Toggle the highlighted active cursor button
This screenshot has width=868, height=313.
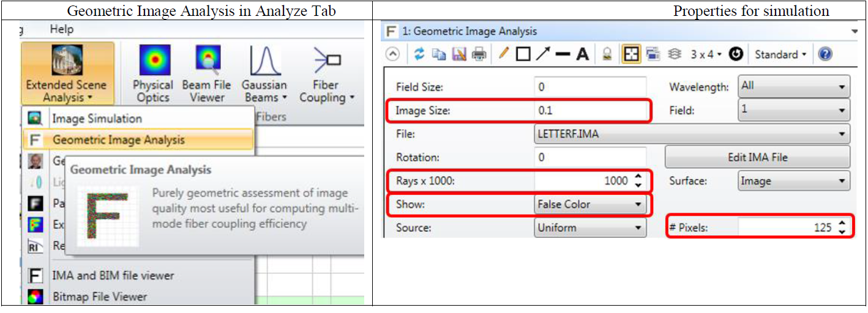[629, 54]
